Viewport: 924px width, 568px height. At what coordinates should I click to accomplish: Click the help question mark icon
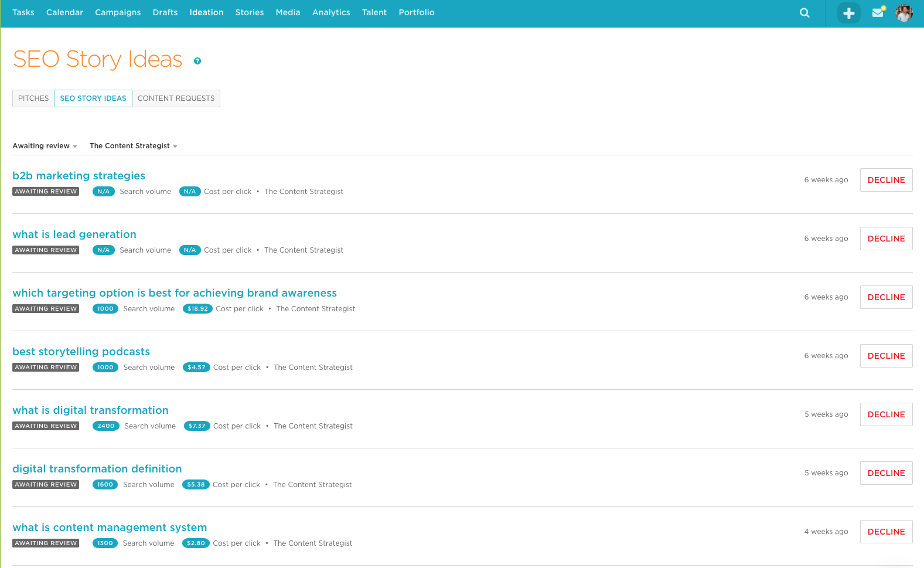(197, 61)
